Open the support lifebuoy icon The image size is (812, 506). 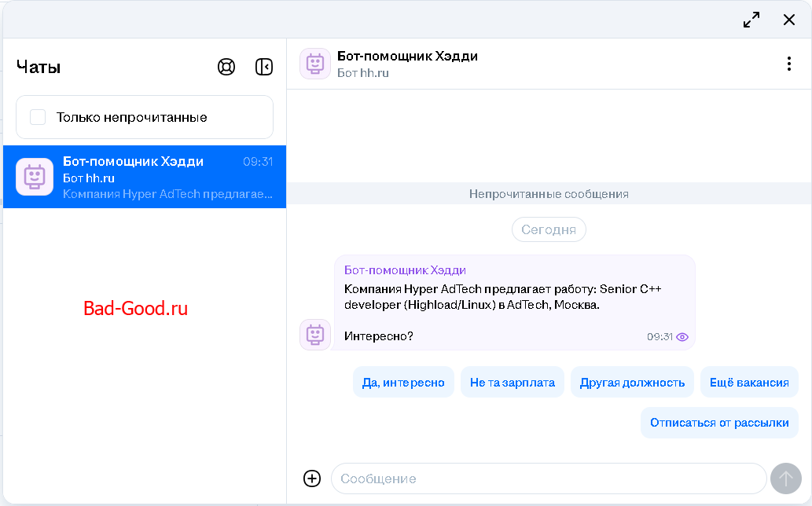tap(226, 67)
